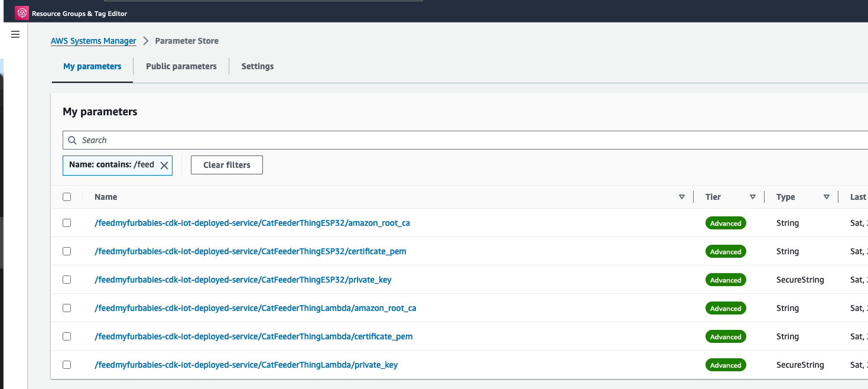Click the Name column header label
868x389 pixels.
coord(106,197)
